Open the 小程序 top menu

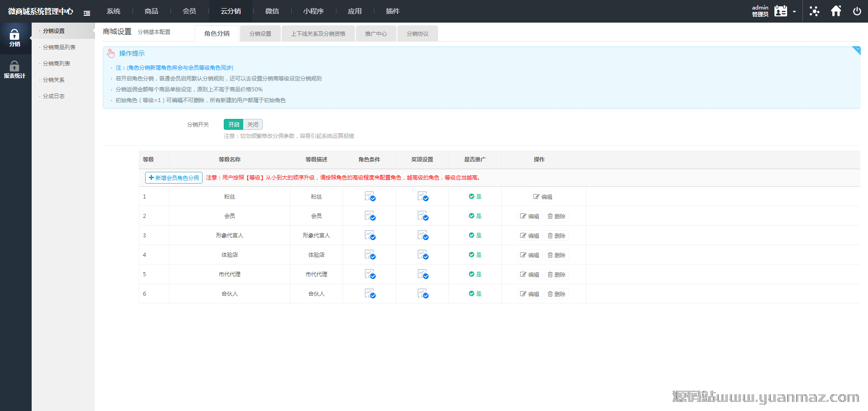[313, 11]
